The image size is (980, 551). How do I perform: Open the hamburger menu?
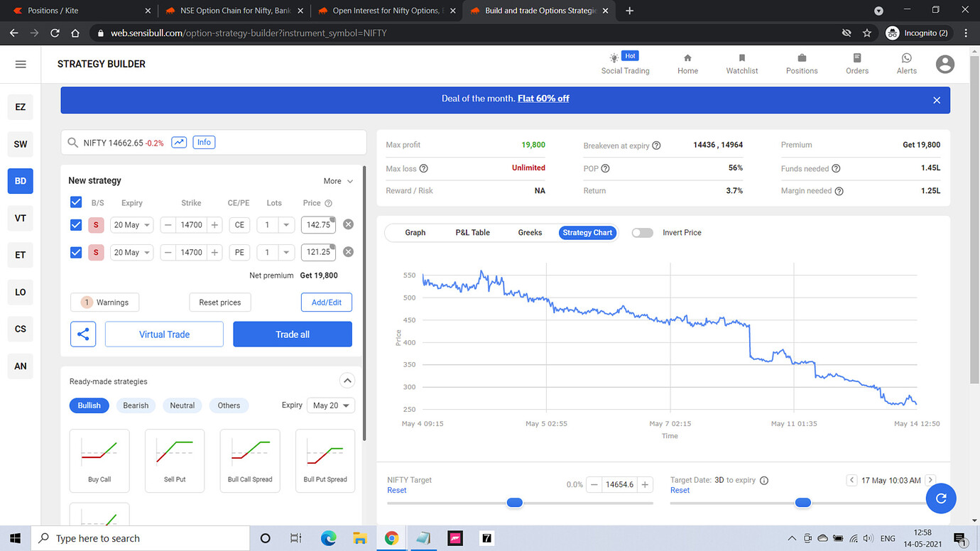pos(21,64)
